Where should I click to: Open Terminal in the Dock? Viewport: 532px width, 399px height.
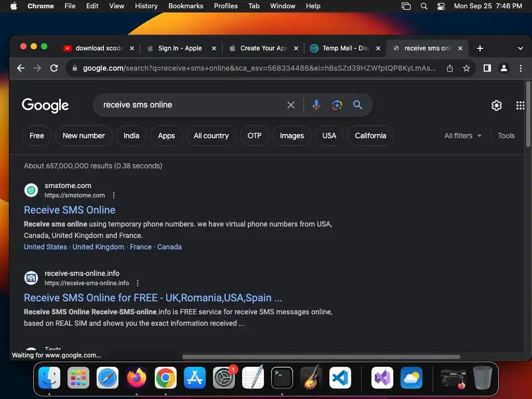coord(282,378)
